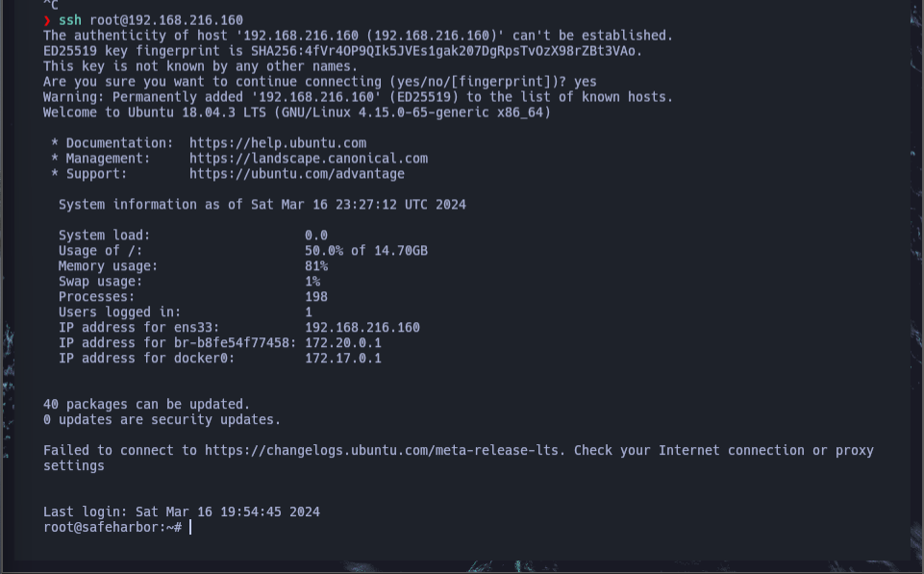Click the 'yes' answer to fingerprint prompt
924x574 pixels.
click(x=586, y=82)
